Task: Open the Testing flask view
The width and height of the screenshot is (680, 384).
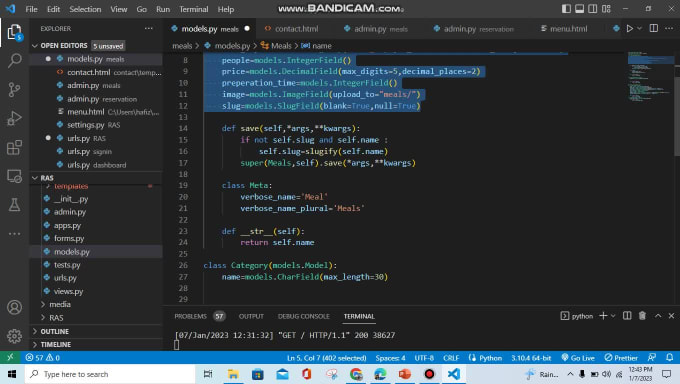Action: 14,204
